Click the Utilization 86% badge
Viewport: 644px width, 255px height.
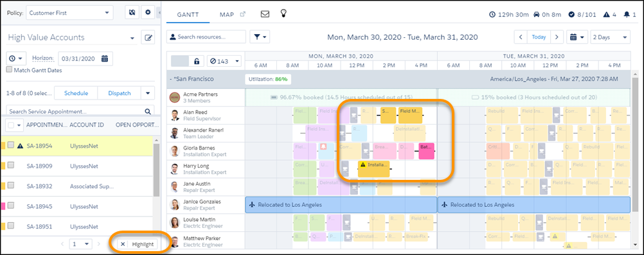tap(268, 79)
